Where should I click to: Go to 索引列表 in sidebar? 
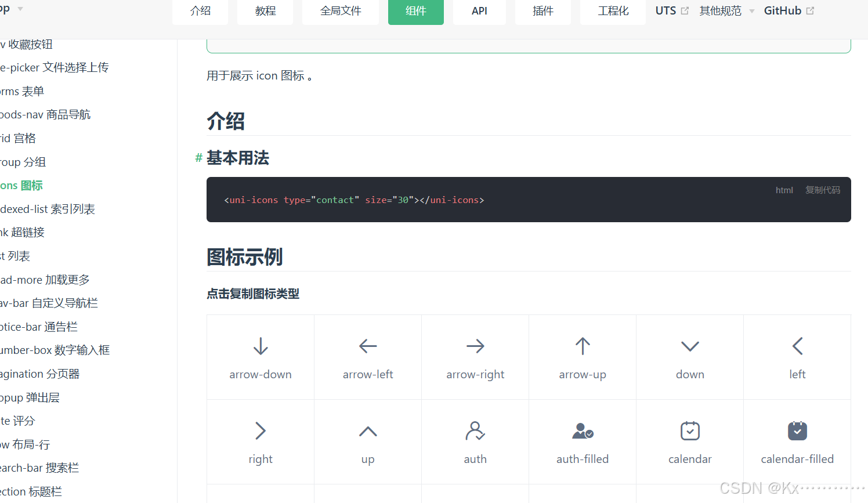tap(48, 209)
